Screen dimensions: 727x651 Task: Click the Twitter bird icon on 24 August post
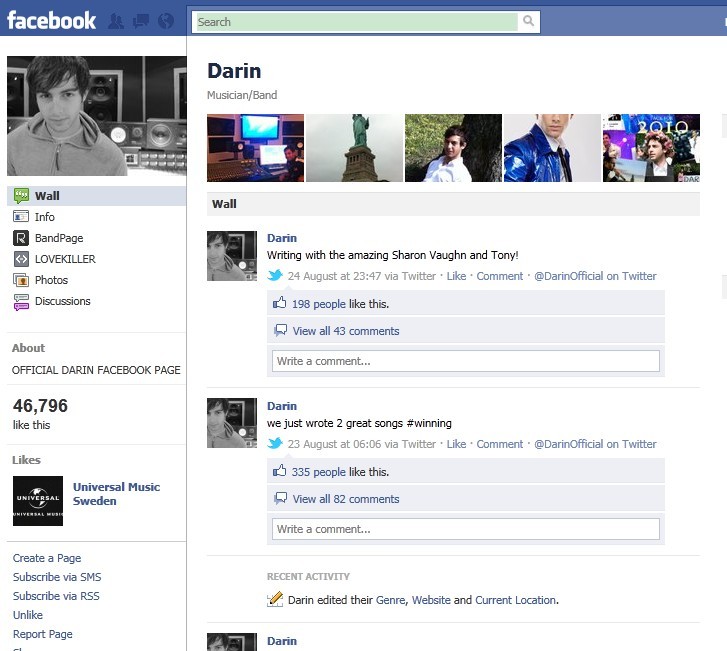coord(275,275)
